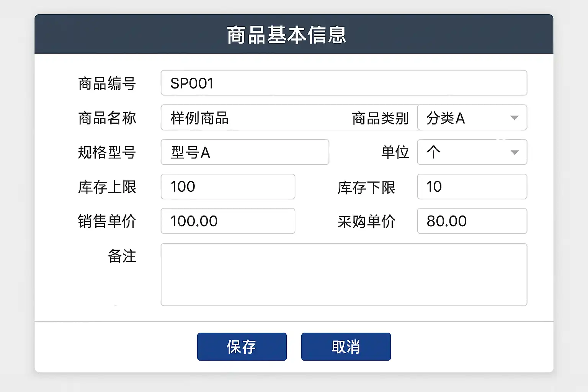Click the 销售单价 label text

click(107, 221)
